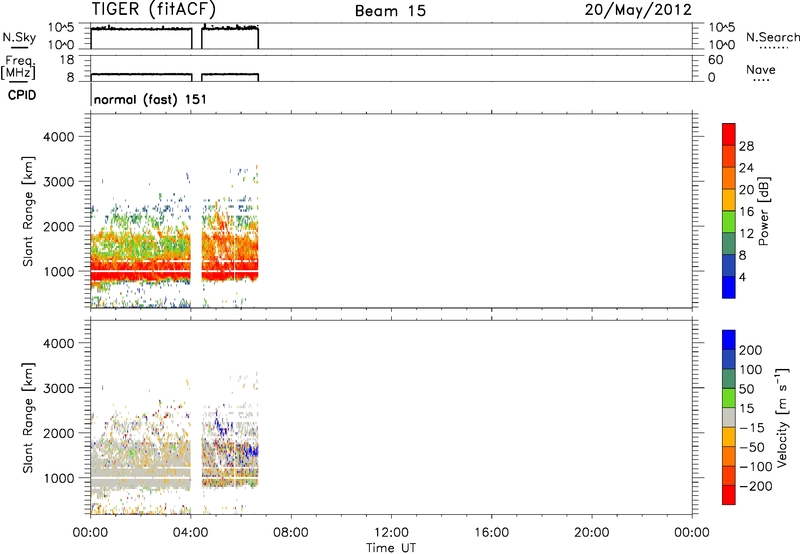Image resolution: width=800 pixels, height=554 pixels.
Task: Click the light green power segment above 12
Action: tap(729, 222)
